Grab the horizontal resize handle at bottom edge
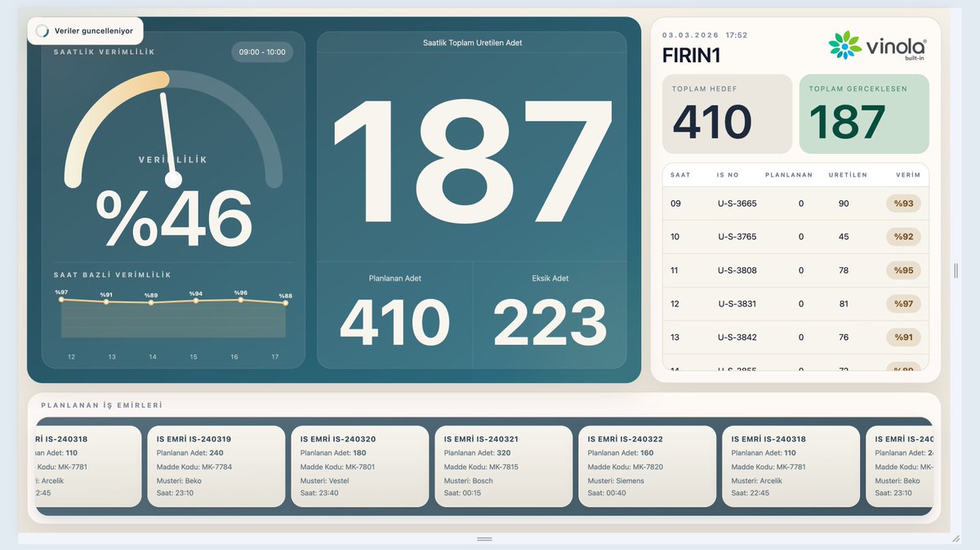 click(484, 539)
